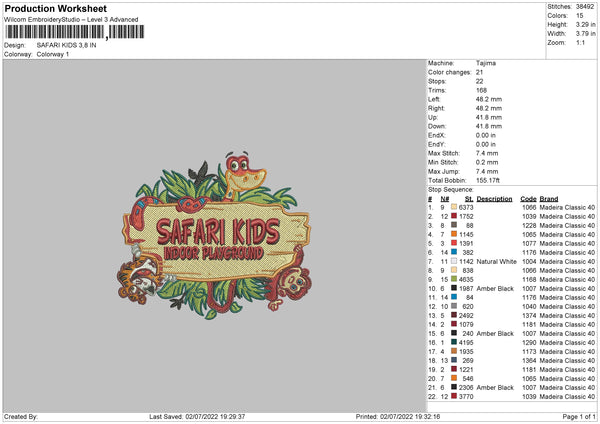Click the Code column header
This screenshot has height=424, width=600.
click(528, 199)
